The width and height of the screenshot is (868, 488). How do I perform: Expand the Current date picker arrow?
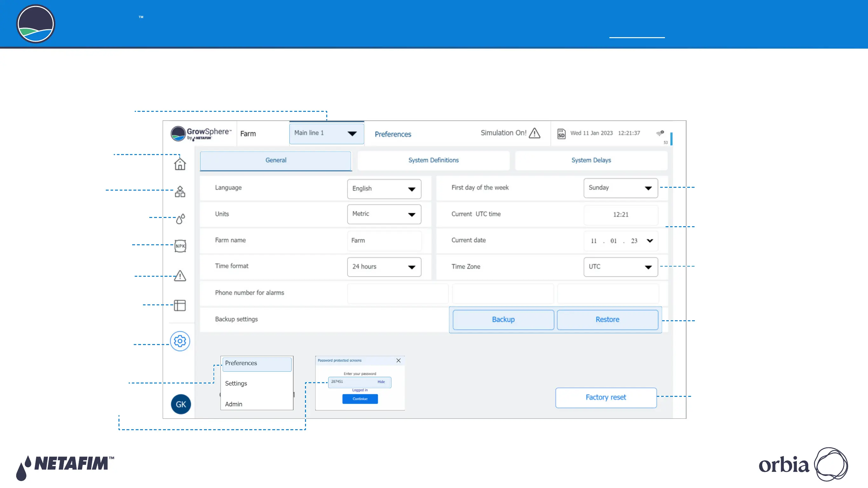650,241
